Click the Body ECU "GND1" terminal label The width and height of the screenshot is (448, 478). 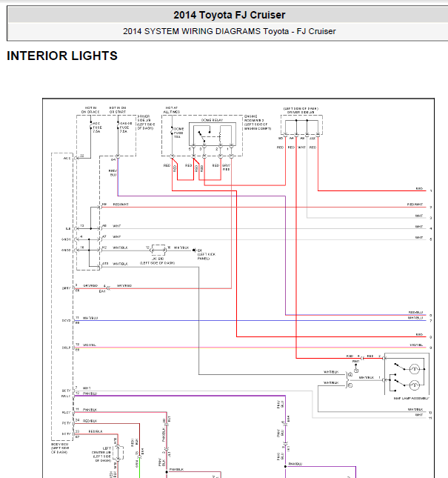pyautogui.click(x=66, y=239)
